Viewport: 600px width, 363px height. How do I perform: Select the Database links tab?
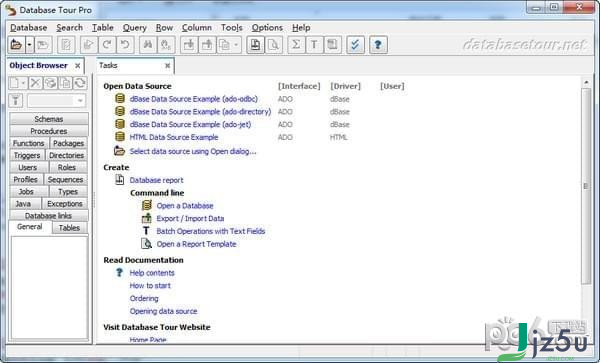49,216
